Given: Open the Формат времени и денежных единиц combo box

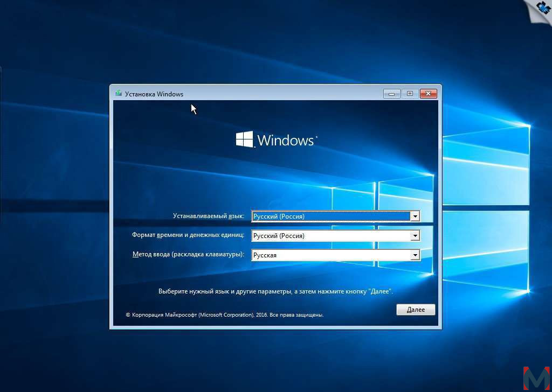Looking at the screenshot, I should point(335,235).
